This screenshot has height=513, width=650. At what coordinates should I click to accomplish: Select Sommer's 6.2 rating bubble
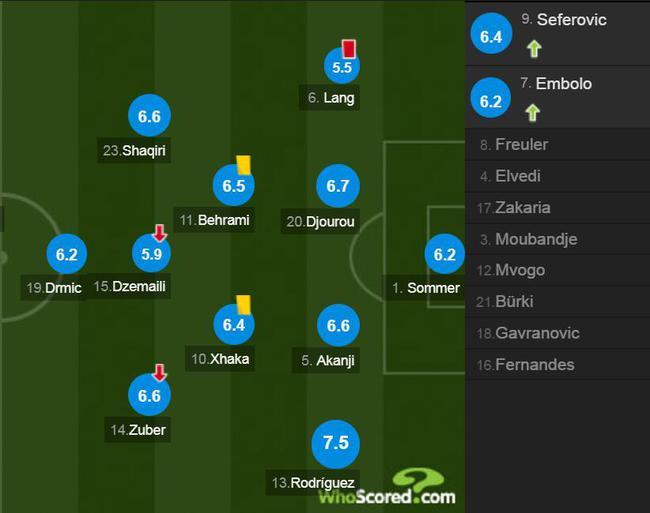[x=444, y=254]
